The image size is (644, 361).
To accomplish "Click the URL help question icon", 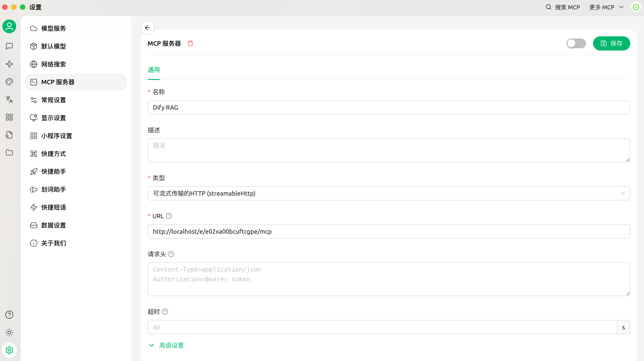I will tap(169, 216).
